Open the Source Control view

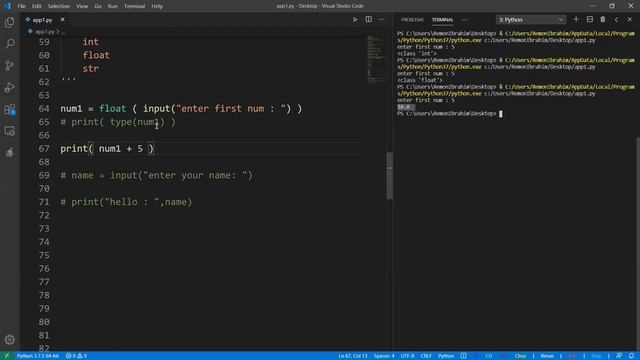(x=9, y=65)
